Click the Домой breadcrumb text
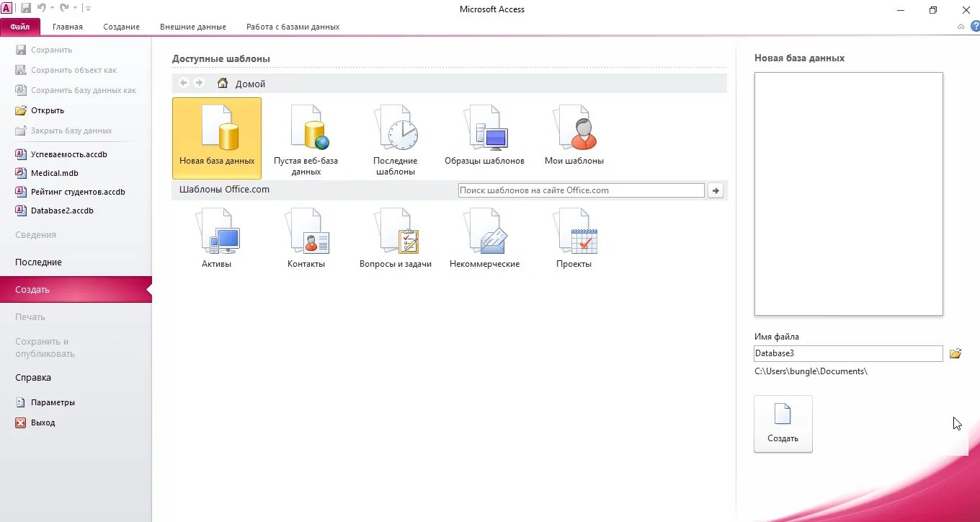Screen dimensions: 980x522 (x=251, y=84)
